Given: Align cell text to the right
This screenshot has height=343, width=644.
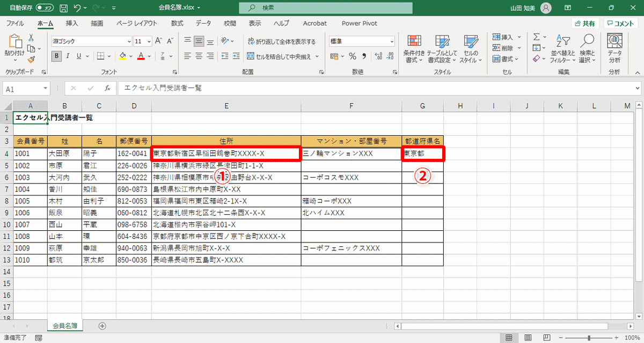Looking at the screenshot, I should [210, 56].
